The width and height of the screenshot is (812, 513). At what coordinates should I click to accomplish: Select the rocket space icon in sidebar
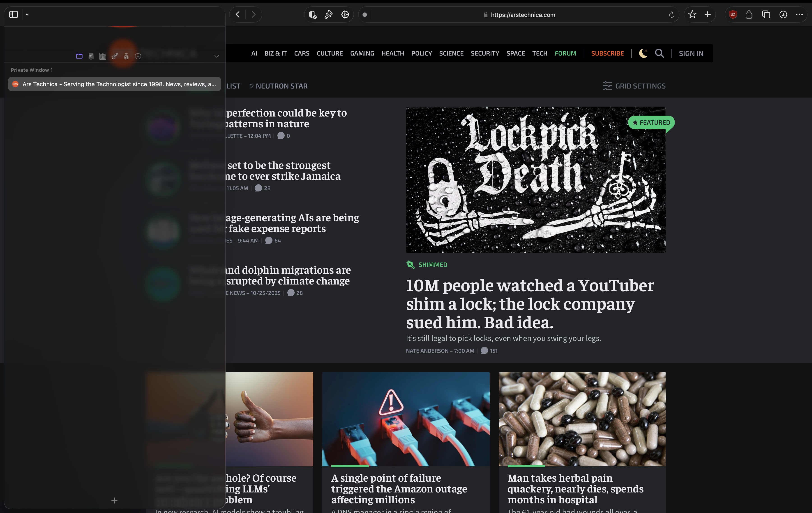tap(115, 56)
